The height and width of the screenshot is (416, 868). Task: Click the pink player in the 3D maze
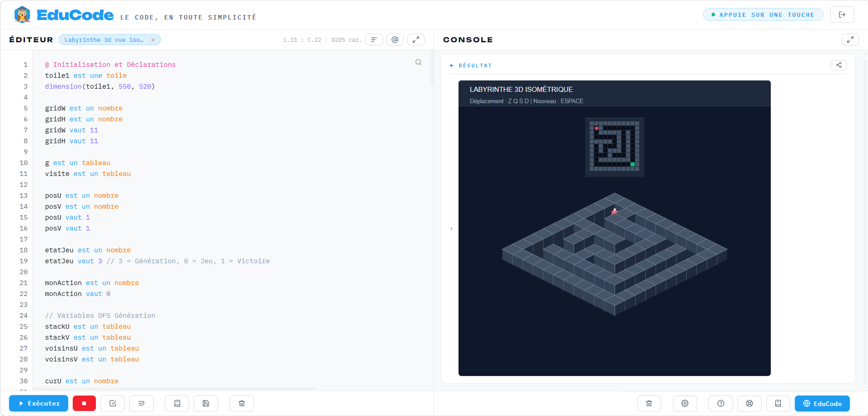[614, 211]
